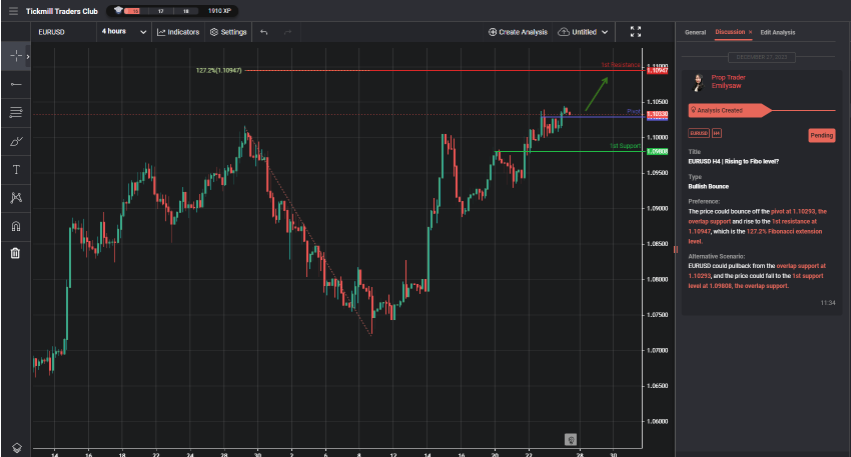Open the Edit Analysis tab
Viewport: 851px width, 457px height.
(x=778, y=33)
